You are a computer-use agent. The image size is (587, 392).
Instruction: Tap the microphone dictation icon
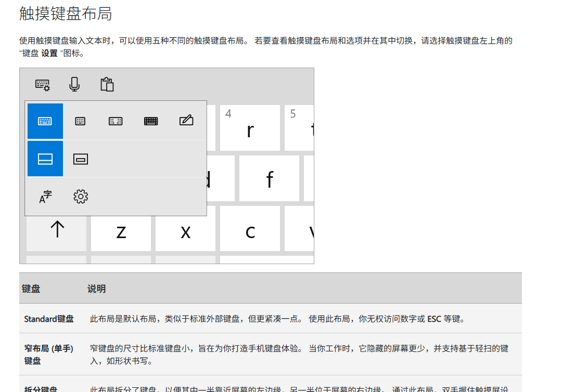[x=74, y=84]
